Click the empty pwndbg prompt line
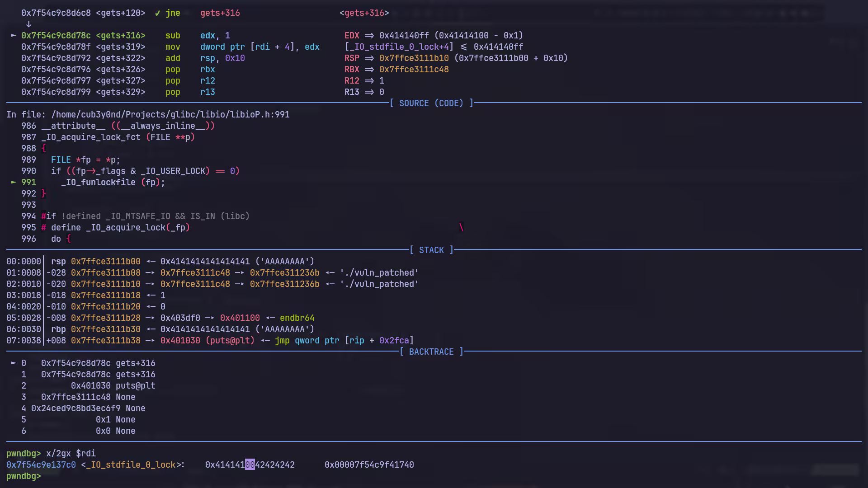Viewport: 868px width, 488px height. click(24, 476)
